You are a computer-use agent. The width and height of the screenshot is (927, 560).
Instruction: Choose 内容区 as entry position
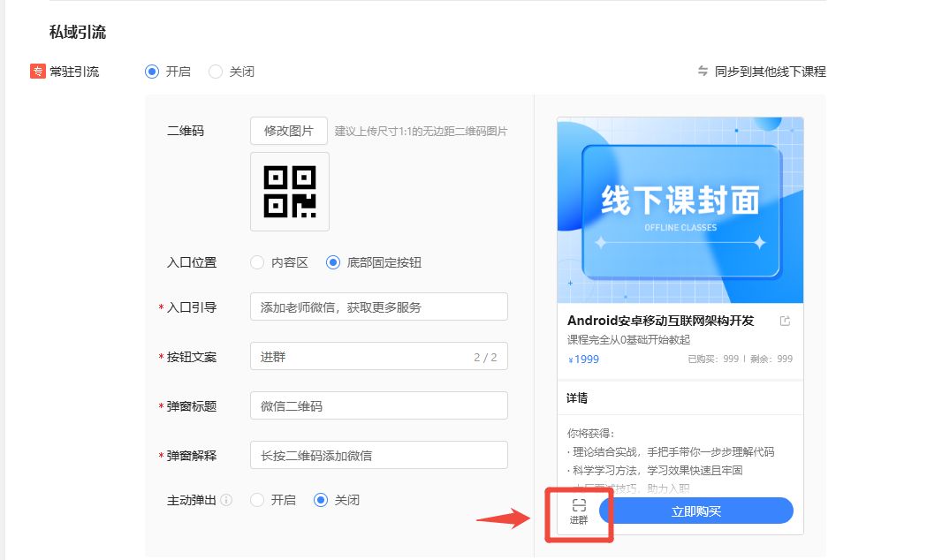click(258, 262)
